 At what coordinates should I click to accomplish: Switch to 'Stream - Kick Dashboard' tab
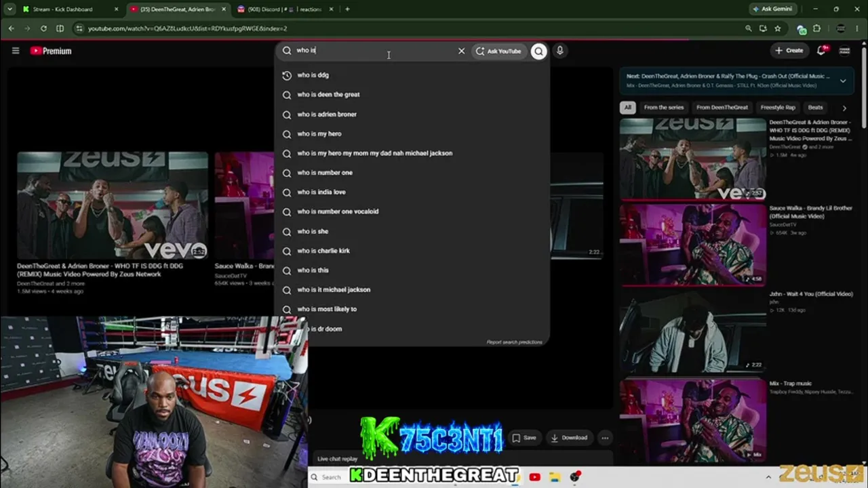pos(71,9)
